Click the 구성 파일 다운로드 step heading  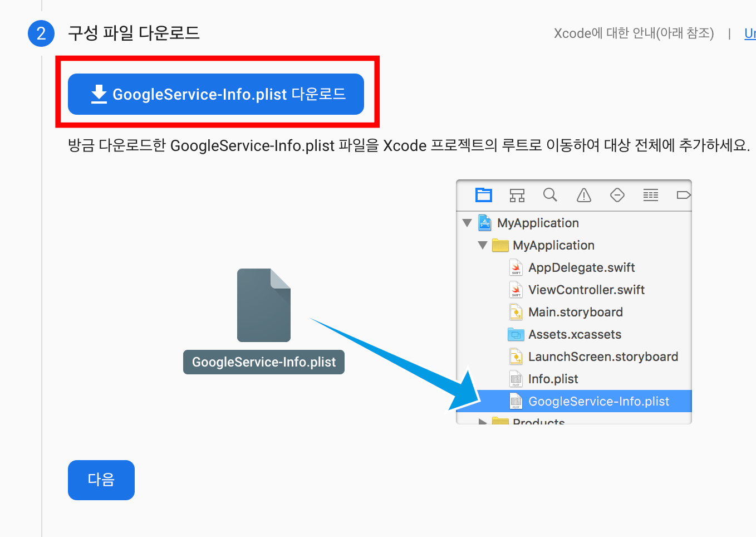click(134, 33)
